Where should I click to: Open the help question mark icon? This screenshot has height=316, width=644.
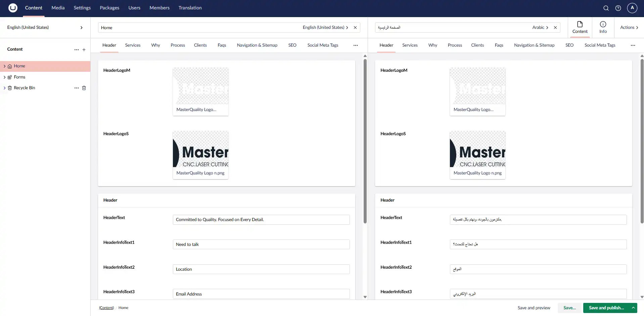click(618, 8)
